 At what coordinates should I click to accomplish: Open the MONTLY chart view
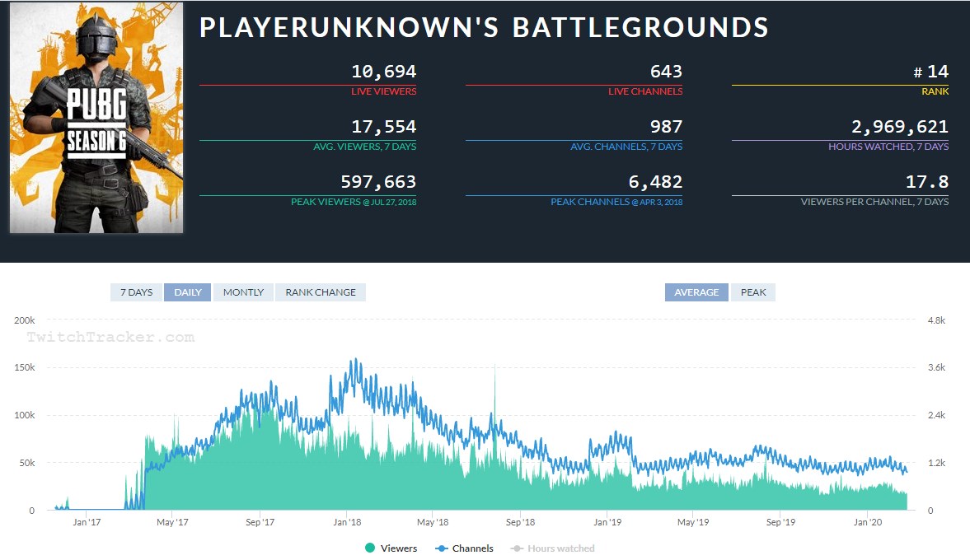pos(243,292)
